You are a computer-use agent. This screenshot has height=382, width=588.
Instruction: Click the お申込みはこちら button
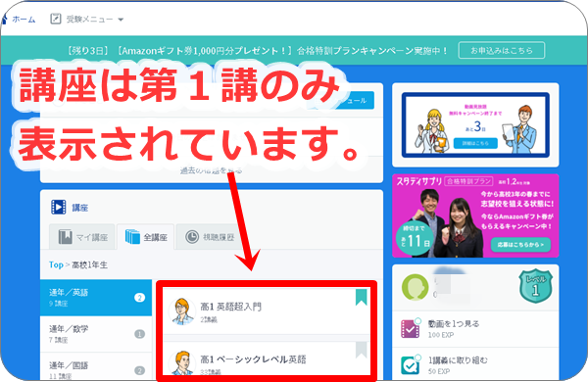(502, 50)
